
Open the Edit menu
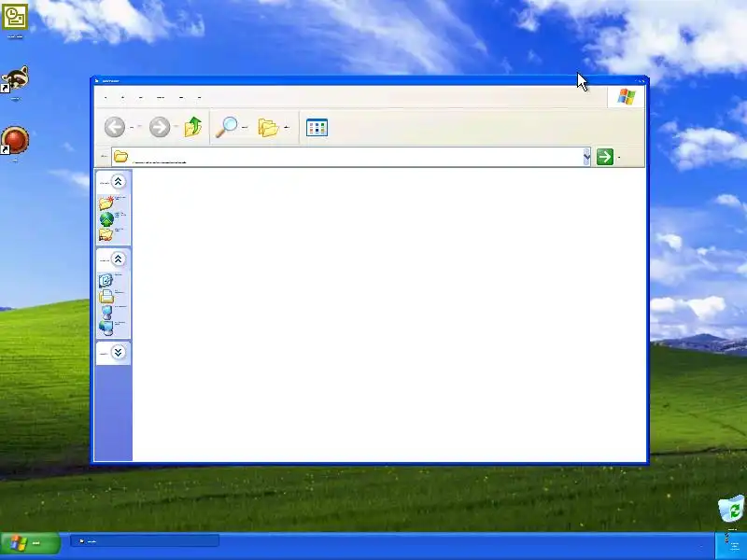click(122, 98)
